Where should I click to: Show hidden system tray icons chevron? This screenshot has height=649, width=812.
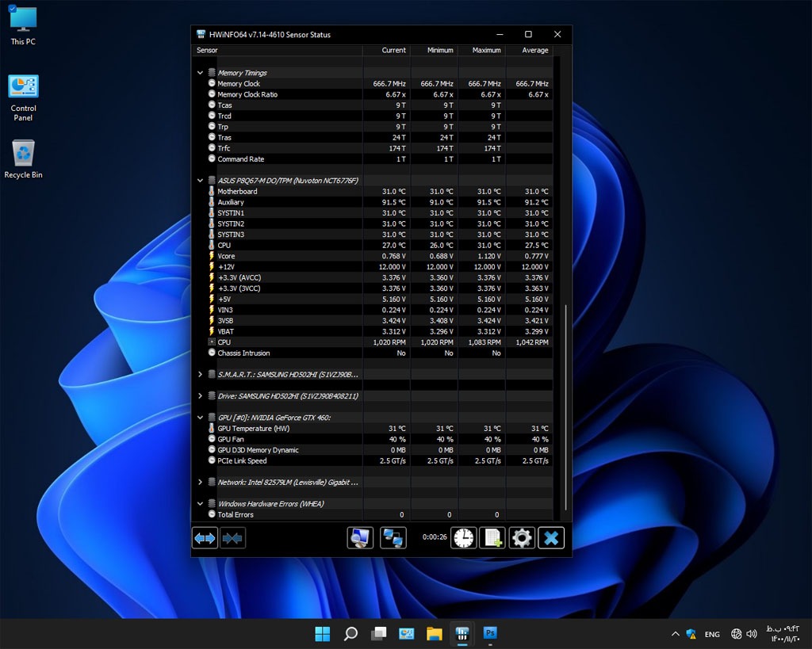pyautogui.click(x=675, y=634)
